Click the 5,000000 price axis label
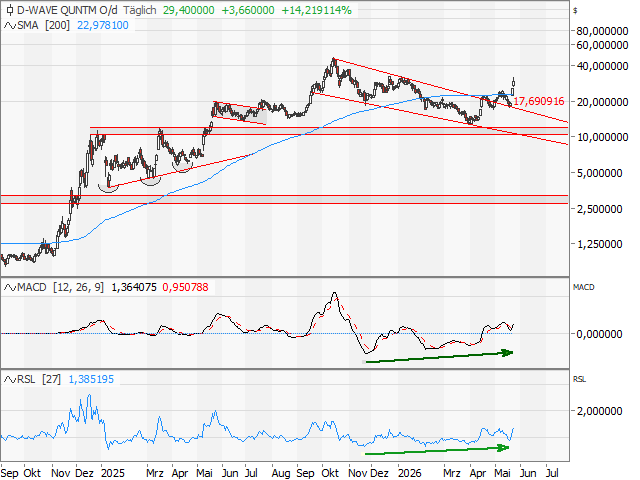 599,173
